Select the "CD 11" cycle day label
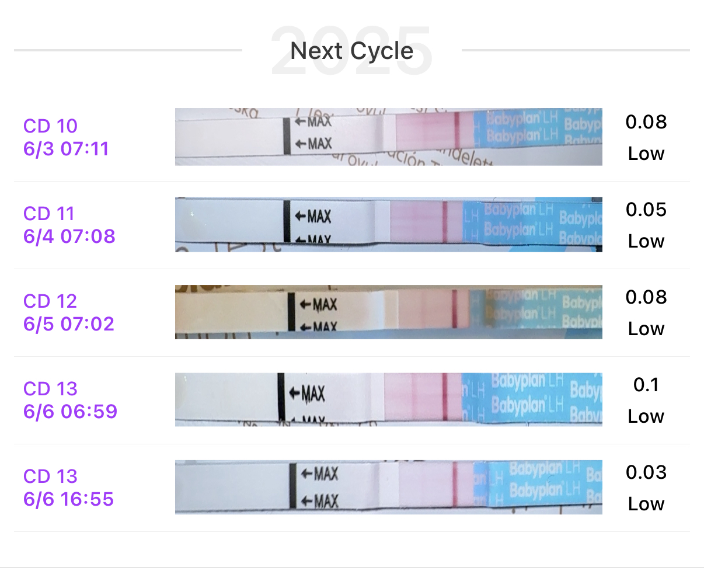704x588 pixels. click(49, 214)
